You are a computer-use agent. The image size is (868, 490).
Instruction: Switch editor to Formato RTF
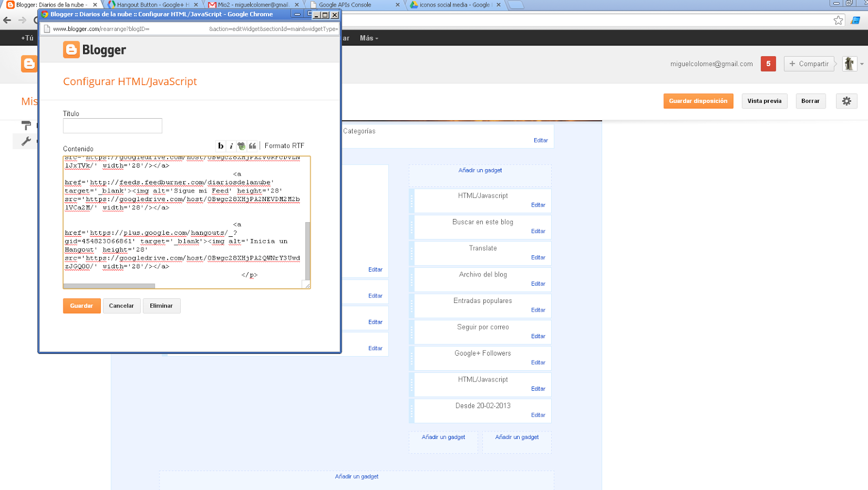click(284, 146)
